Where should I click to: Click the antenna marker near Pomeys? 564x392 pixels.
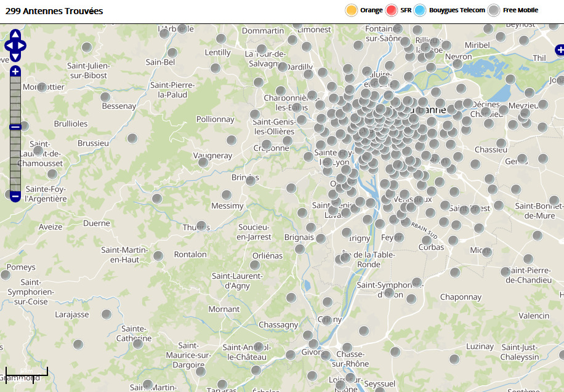tap(6, 275)
